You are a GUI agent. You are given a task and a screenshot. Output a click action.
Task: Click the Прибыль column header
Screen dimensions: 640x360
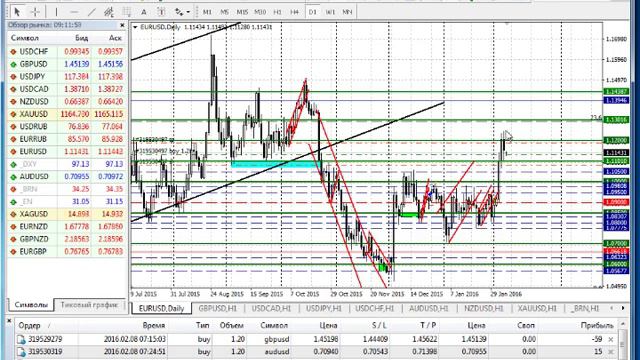coord(597,325)
